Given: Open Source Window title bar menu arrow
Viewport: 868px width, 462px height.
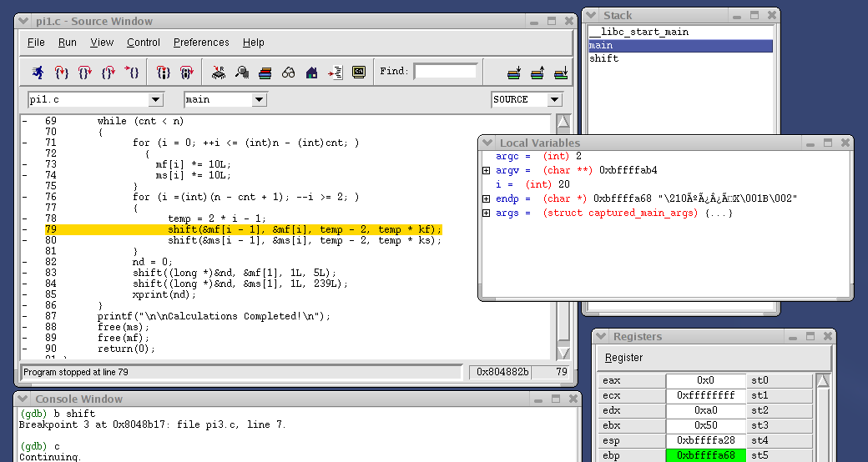Looking at the screenshot, I should click(x=23, y=21).
